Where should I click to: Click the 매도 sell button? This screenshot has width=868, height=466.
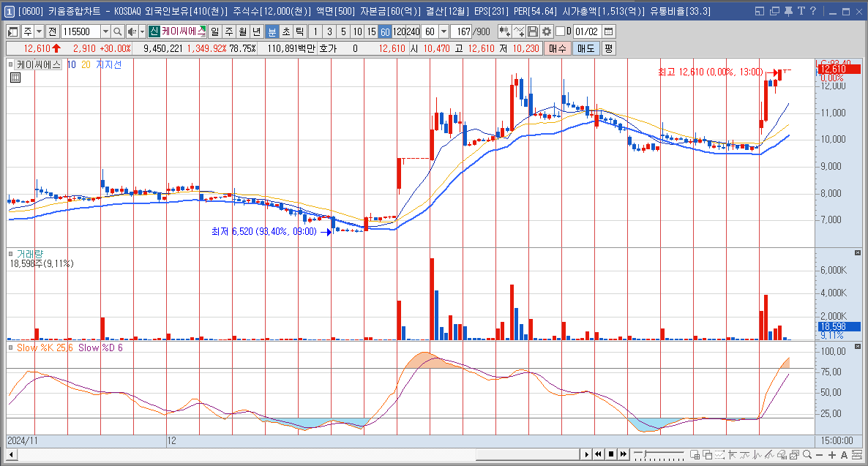pyautogui.click(x=585, y=49)
